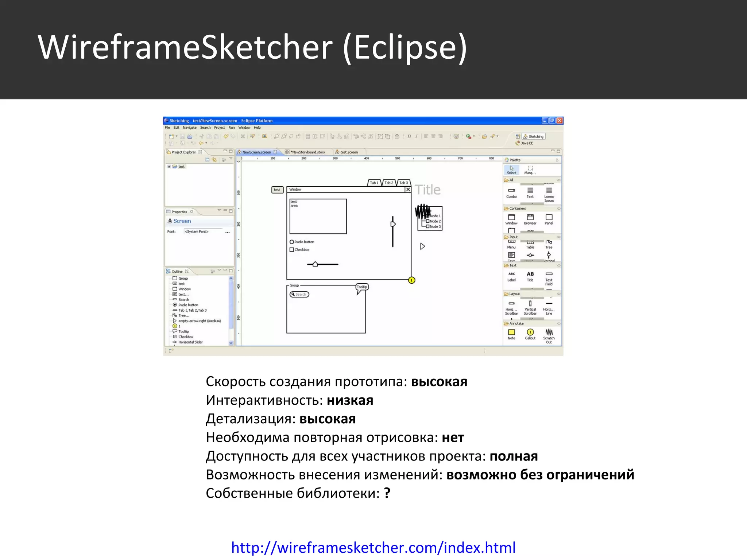Switch to the Java EE perspective
This screenshot has height=560, width=747.
[x=524, y=143]
